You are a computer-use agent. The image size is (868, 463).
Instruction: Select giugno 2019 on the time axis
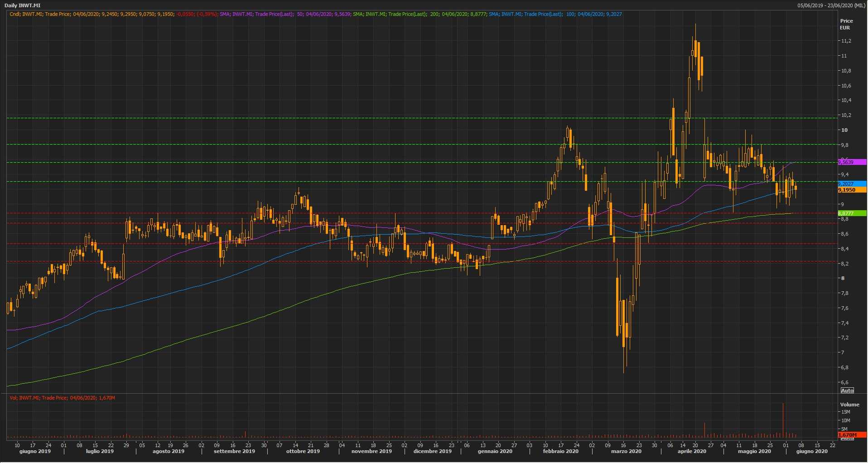coord(35,451)
